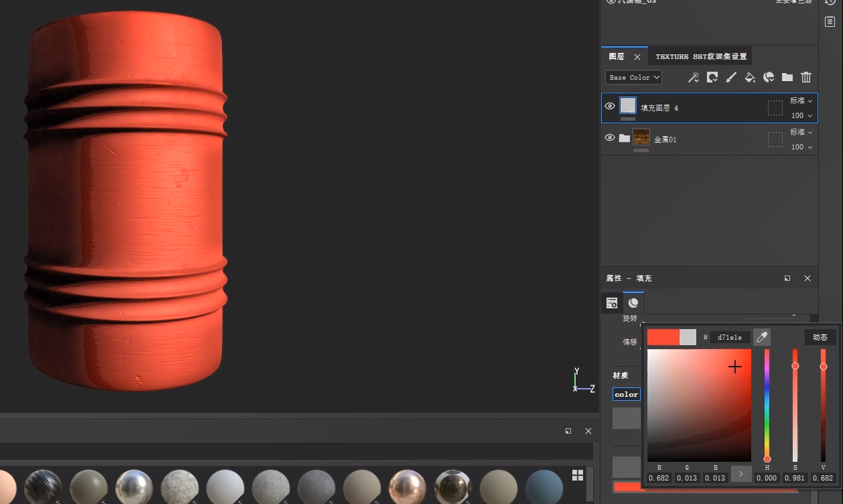Screen dimensions: 843x504
Task: Delete layer with the trash icon
Action: (x=806, y=77)
